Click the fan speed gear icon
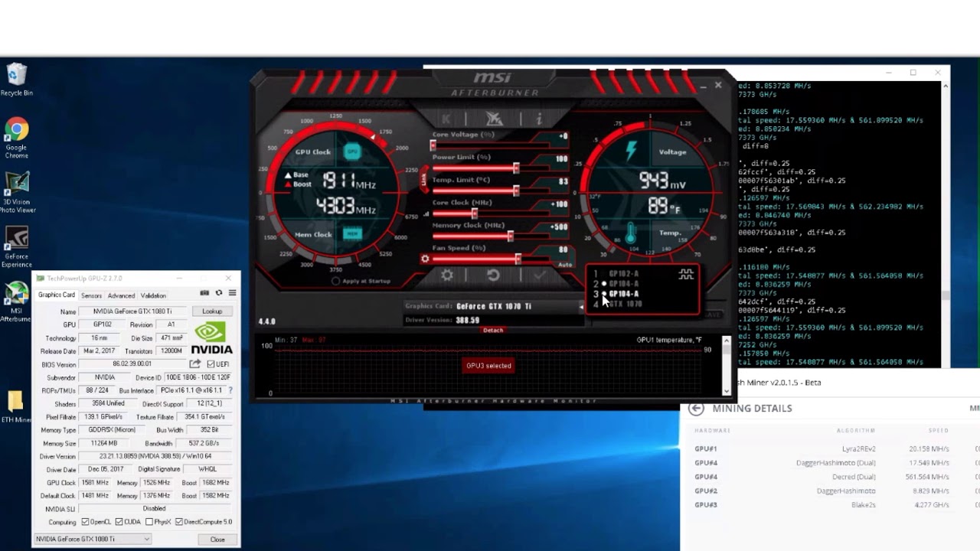The width and height of the screenshot is (980, 551). pyautogui.click(x=425, y=259)
